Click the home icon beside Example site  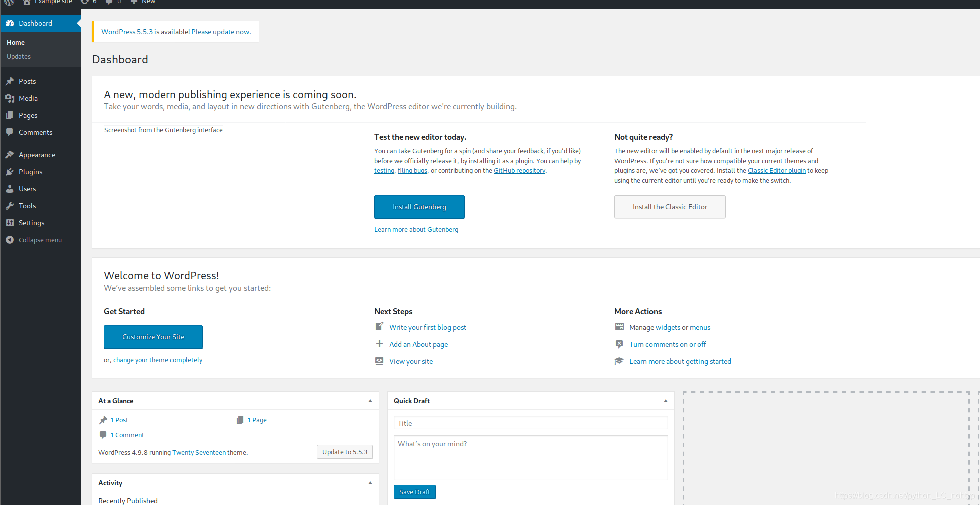[27, 2]
